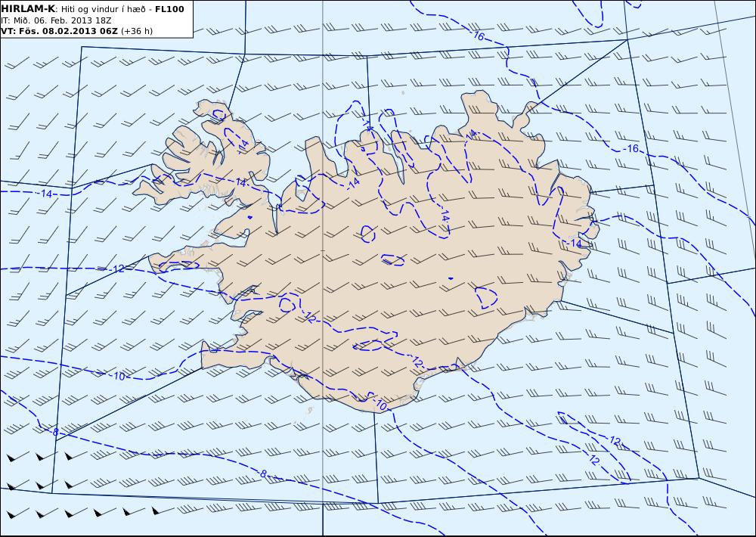Click the -10 isotherm label over the western sea
The height and width of the screenshot is (537, 756).
click(118, 376)
